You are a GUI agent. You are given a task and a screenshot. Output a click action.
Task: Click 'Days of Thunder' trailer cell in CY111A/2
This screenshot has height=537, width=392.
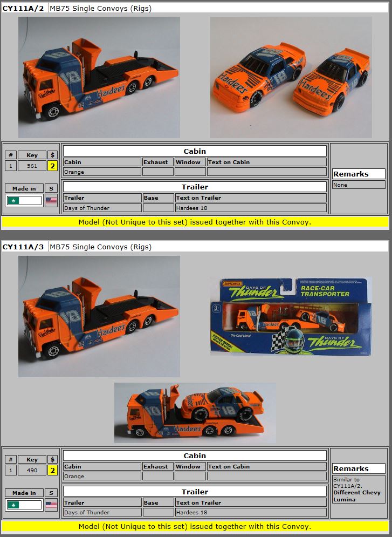[102, 208]
